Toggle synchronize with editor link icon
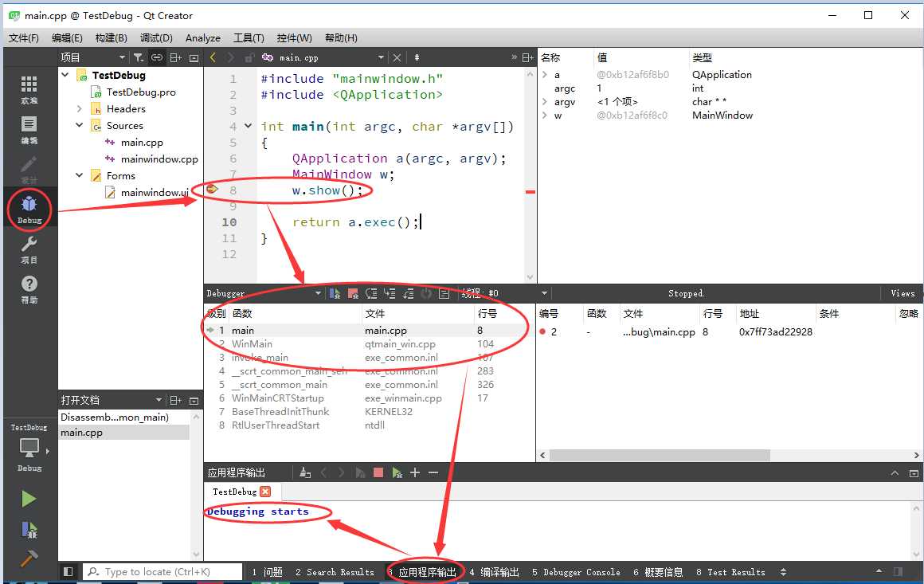 157,57
